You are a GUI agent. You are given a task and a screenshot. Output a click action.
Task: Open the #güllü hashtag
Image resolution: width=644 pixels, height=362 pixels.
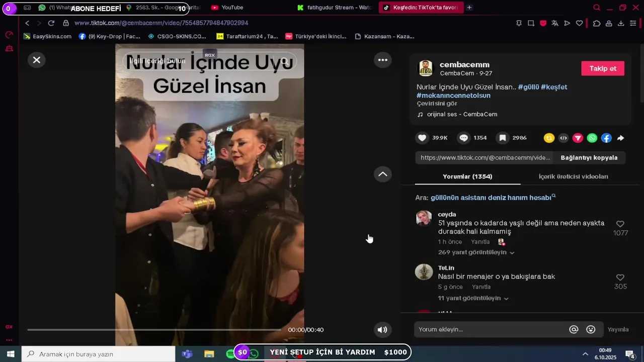pyautogui.click(x=528, y=87)
